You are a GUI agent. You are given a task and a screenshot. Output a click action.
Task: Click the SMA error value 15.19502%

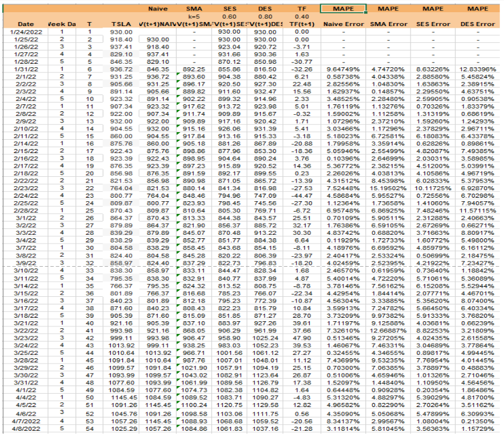(388, 188)
